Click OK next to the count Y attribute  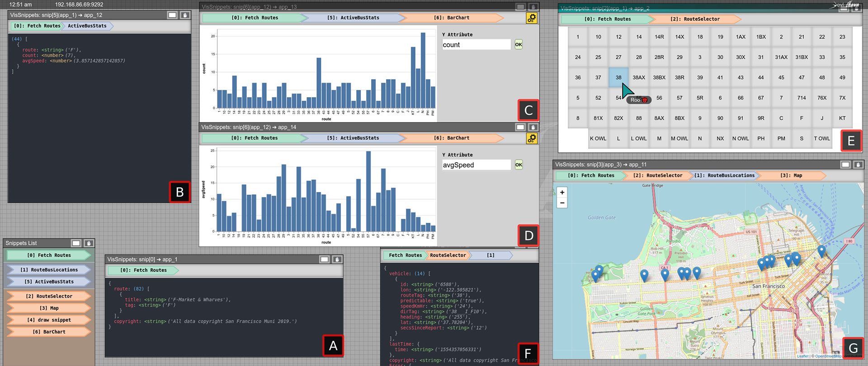click(x=519, y=44)
